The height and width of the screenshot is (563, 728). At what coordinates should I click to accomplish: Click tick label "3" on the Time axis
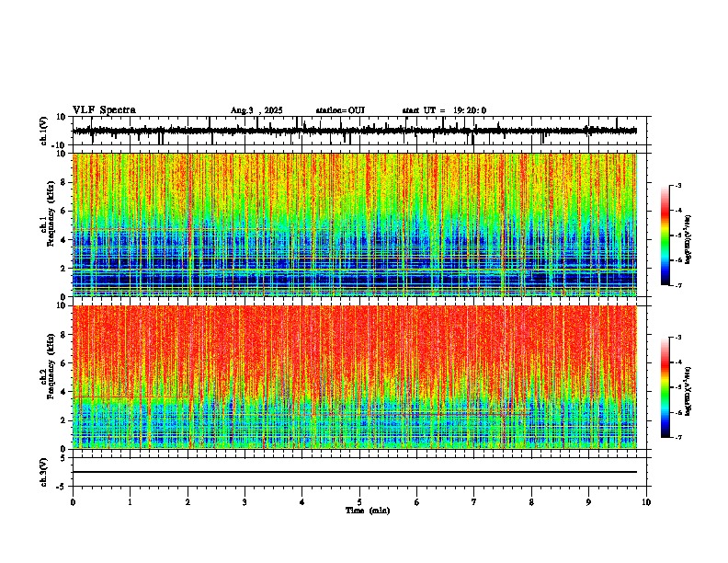(x=245, y=502)
